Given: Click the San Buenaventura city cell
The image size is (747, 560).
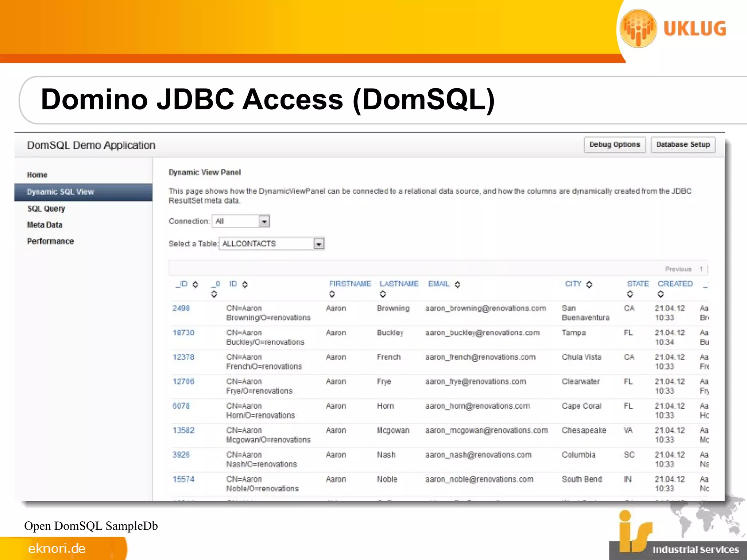Looking at the screenshot, I should pyautogui.click(x=586, y=313).
